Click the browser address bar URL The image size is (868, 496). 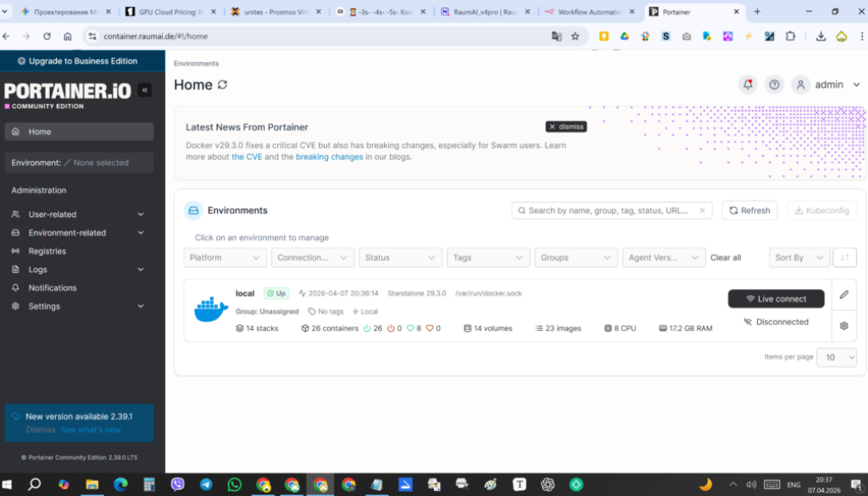coord(156,36)
